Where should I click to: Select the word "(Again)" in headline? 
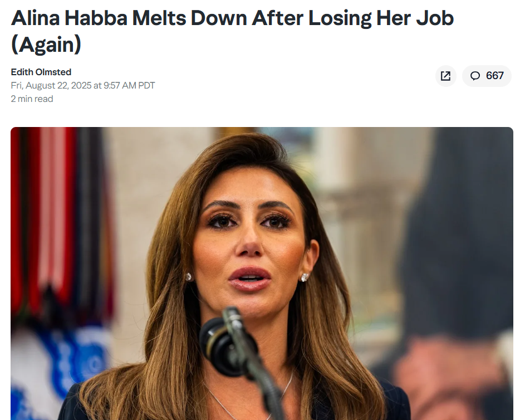[46, 45]
